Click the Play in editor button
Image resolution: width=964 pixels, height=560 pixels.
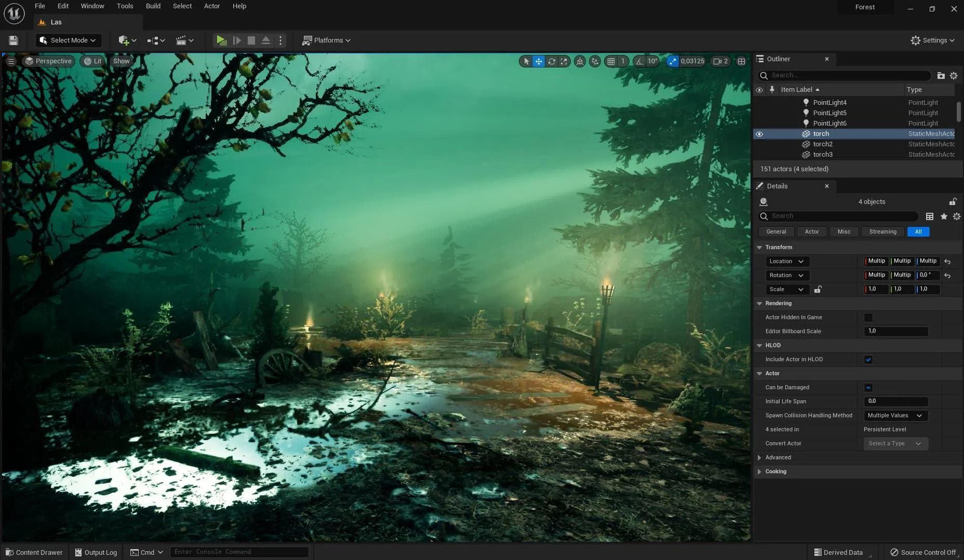221,40
